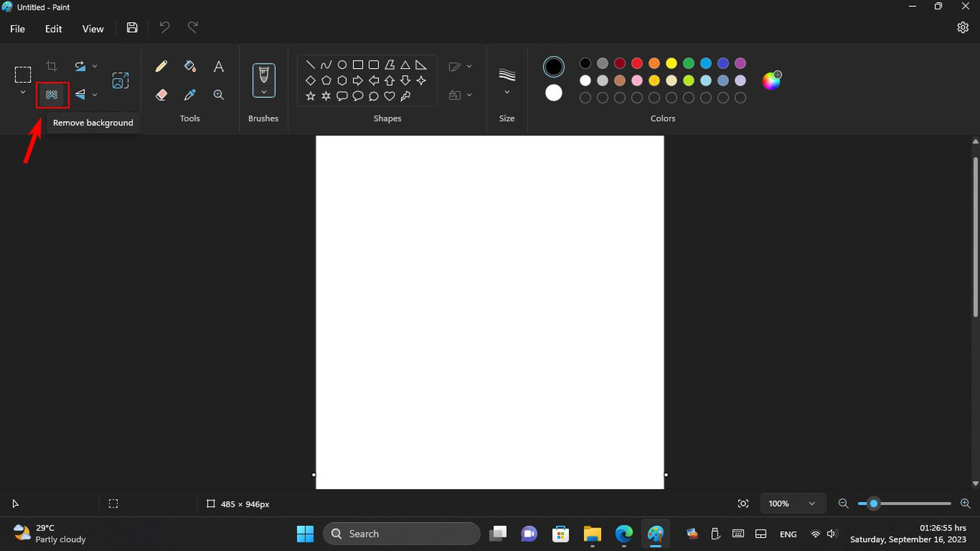Open the 100% zoom level dropdown
Image resolution: width=980 pixels, height=551 pixels.
pyautogui.click(x=793, y=504)
